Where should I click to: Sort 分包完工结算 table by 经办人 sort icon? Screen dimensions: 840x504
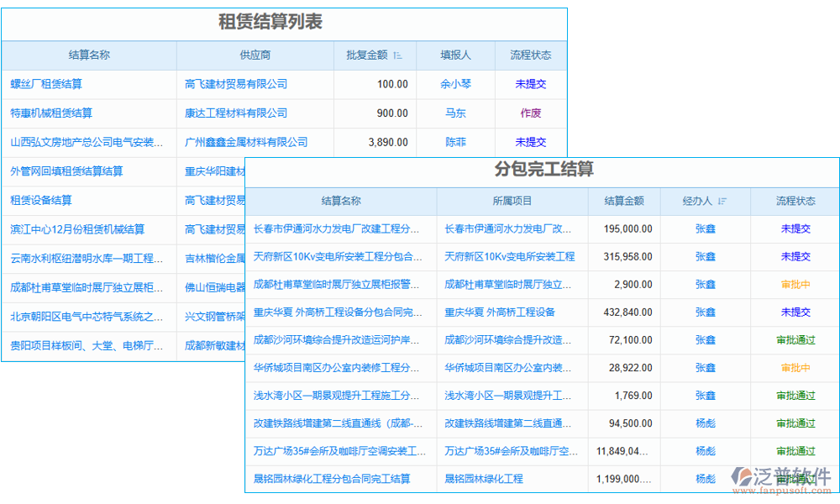coord(722,201)
